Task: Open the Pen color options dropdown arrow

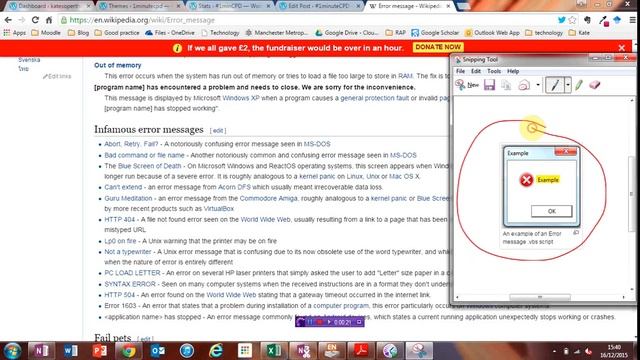Action: pyautogui.click(x=568, y=85)
